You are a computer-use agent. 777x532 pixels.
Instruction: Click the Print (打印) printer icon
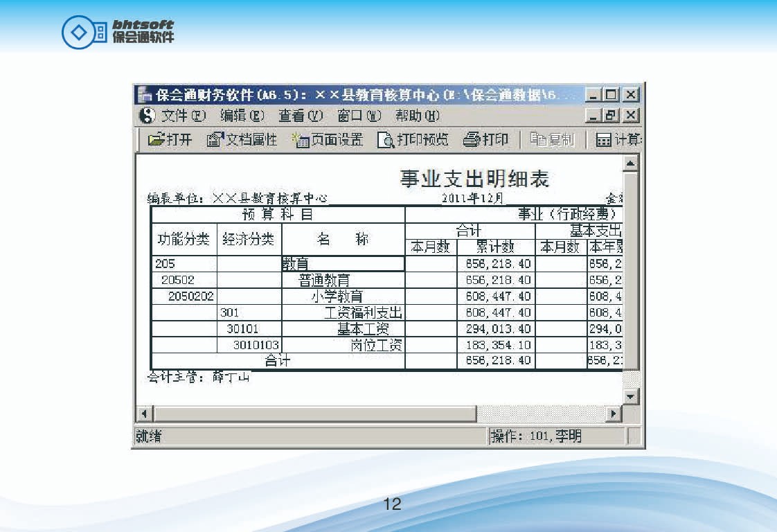472,140
